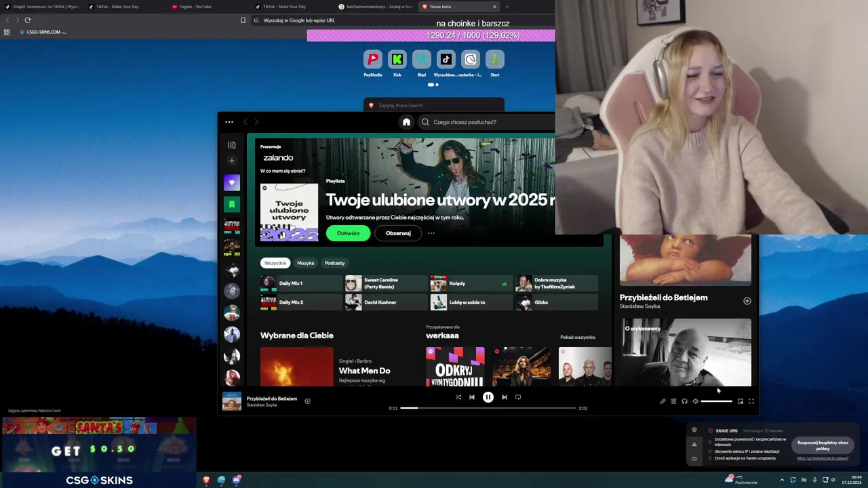Open the Lubię w sobie to tile
Viewport: 868px width, 488px height.
click(x=471, y=302)
